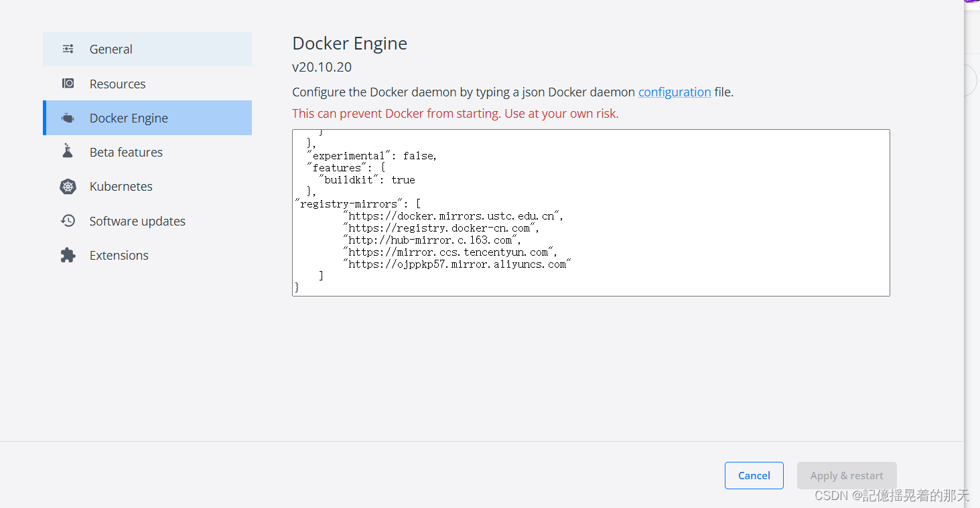
Task: Select the Docker Engine tab
Action: click(147, 118)
